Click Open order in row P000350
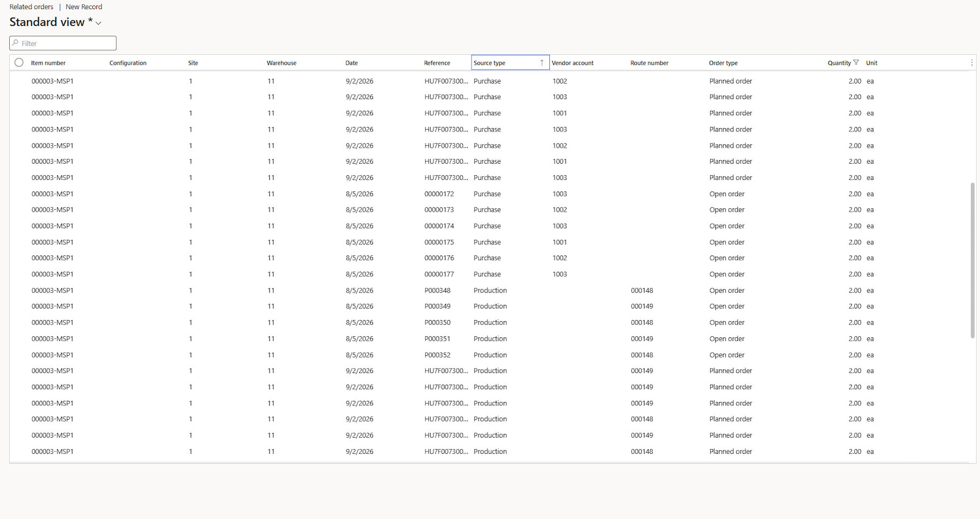 727,322
